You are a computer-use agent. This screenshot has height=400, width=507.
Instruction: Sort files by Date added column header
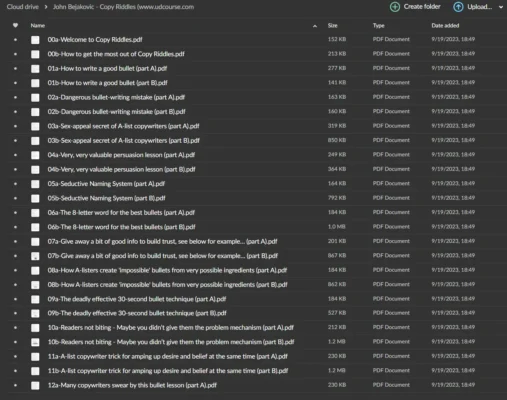pos(445,26)
